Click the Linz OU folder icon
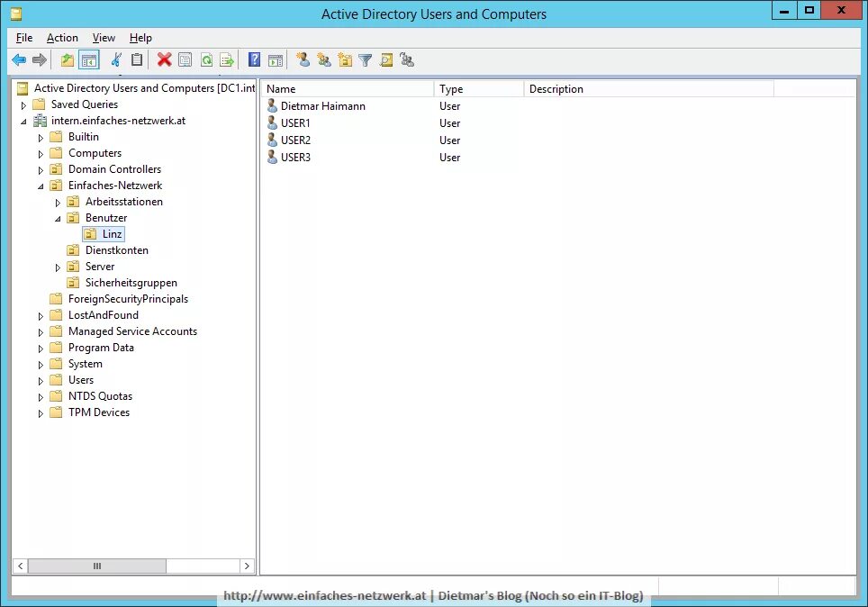The width and height of the screenshot is (868, 607). point(90,234)
